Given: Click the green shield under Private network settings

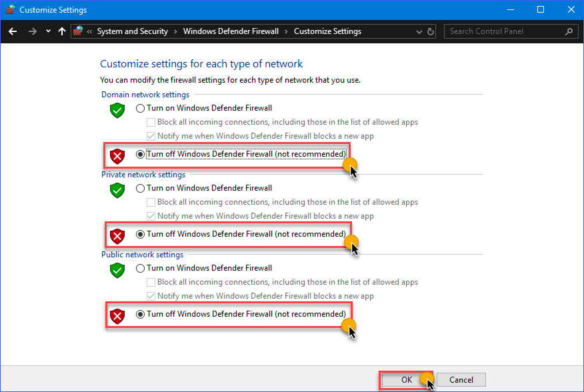Looking at the screenshot, I should pos(117,191).
